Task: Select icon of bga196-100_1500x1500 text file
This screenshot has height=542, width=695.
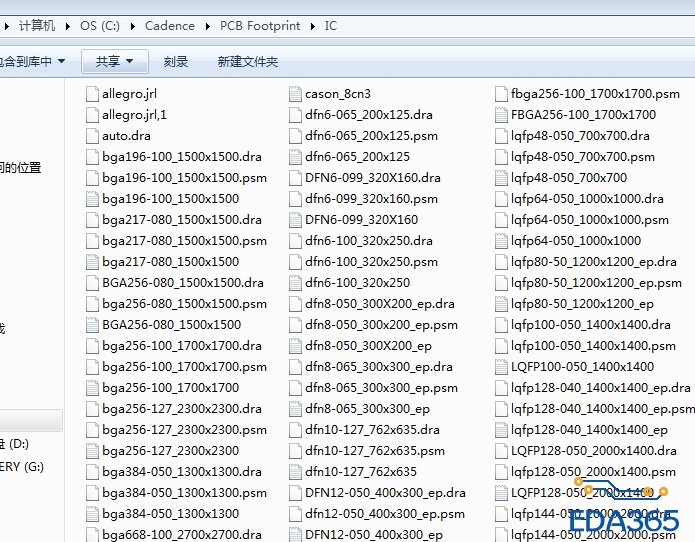Action: 92,199
